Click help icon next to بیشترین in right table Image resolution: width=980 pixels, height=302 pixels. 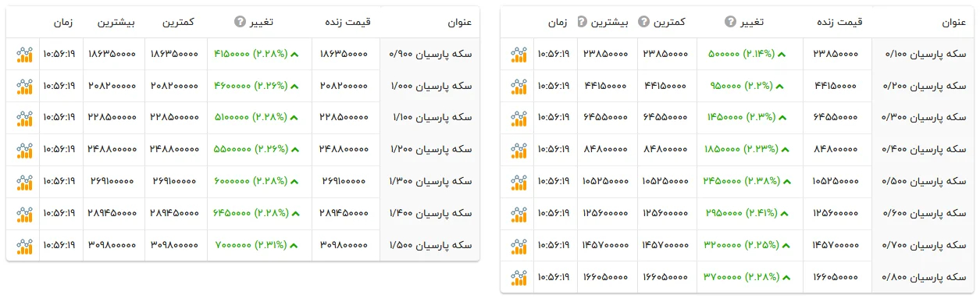[581, 22]
